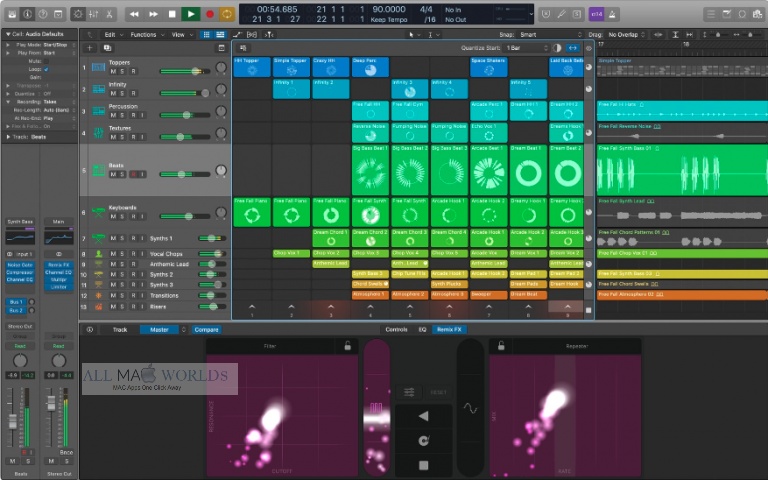Show the Live Loops grid view button

[x=206, y=35]
